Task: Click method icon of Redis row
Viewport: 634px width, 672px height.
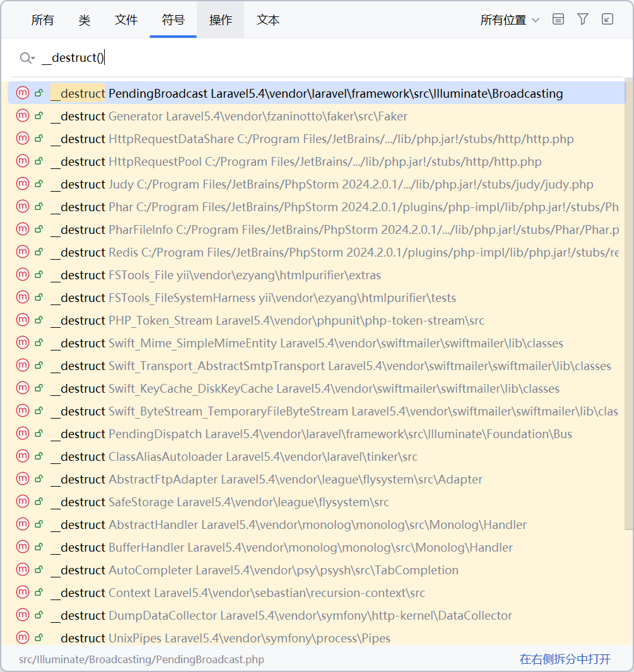Action: pos(23,252)
